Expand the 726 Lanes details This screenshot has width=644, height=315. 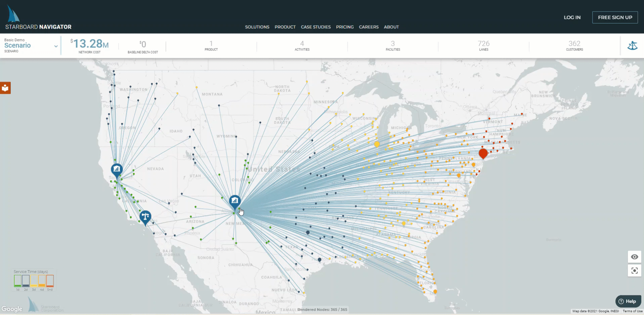pos(483,45)
